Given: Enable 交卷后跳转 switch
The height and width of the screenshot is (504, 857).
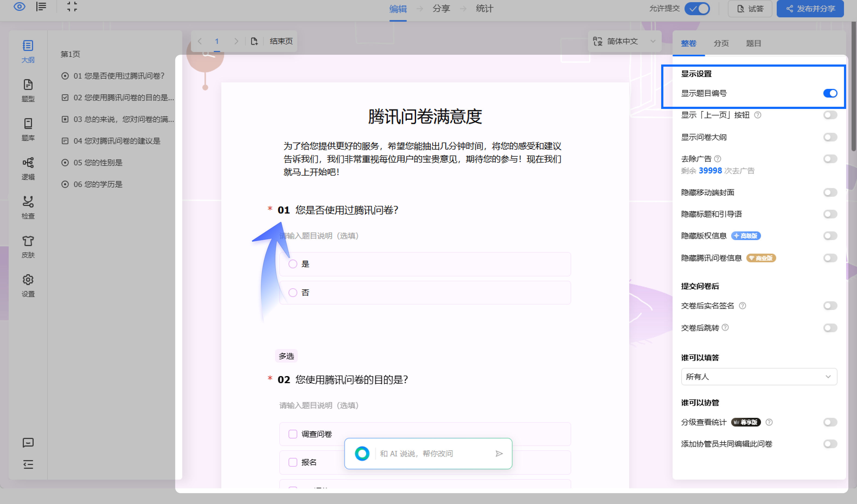Looking at the screenshot, I should [x=830, y=328].
